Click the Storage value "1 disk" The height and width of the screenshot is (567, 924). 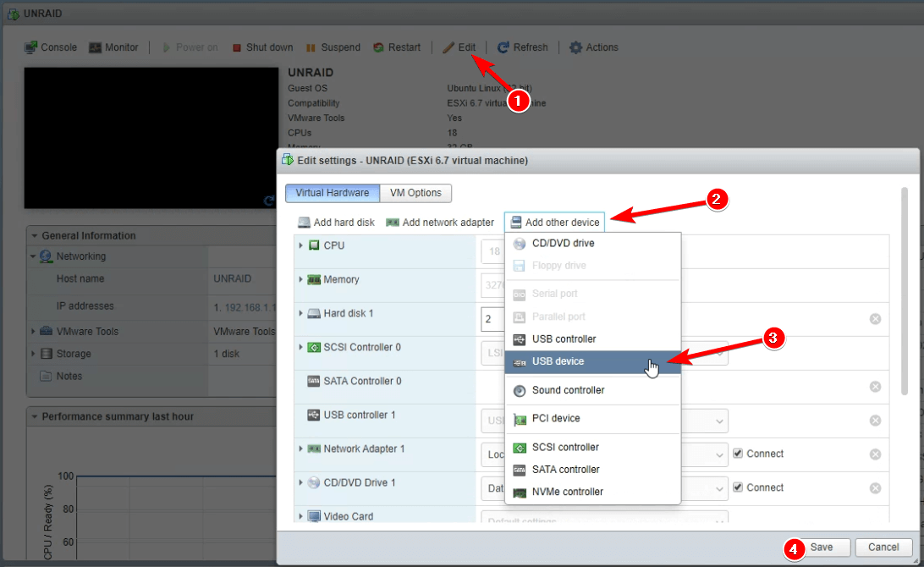[226, 354]
